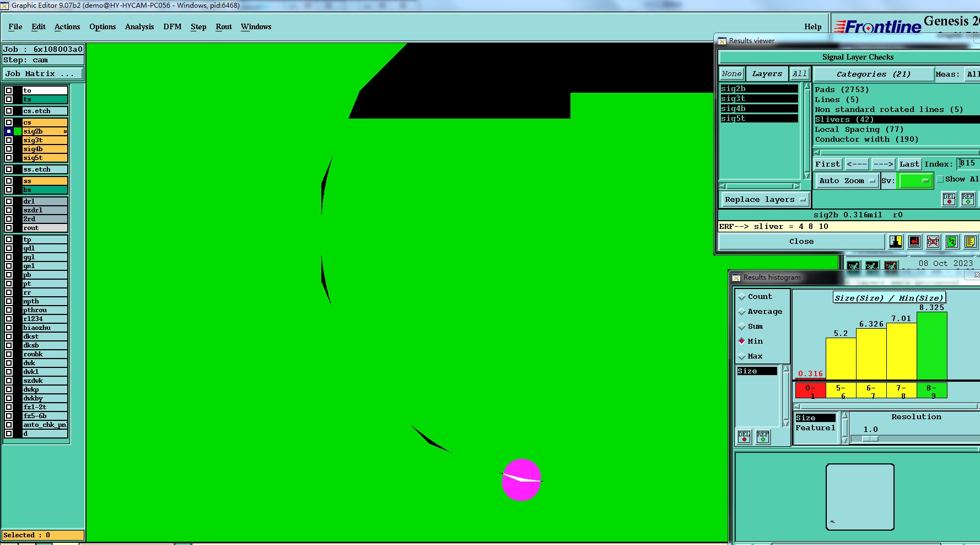Click the next result arrow button
This screenshot has height=545, width=980.
pos(883,164)
